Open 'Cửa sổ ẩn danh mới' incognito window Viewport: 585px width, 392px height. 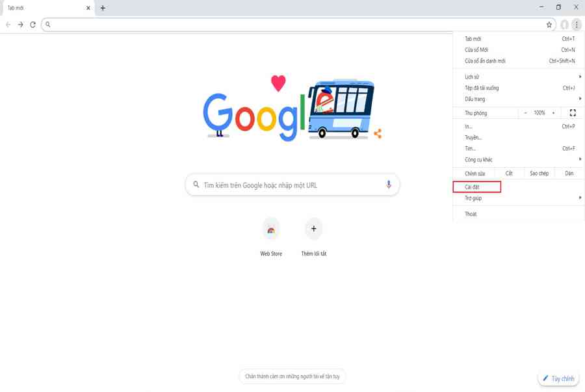[519, 61]
